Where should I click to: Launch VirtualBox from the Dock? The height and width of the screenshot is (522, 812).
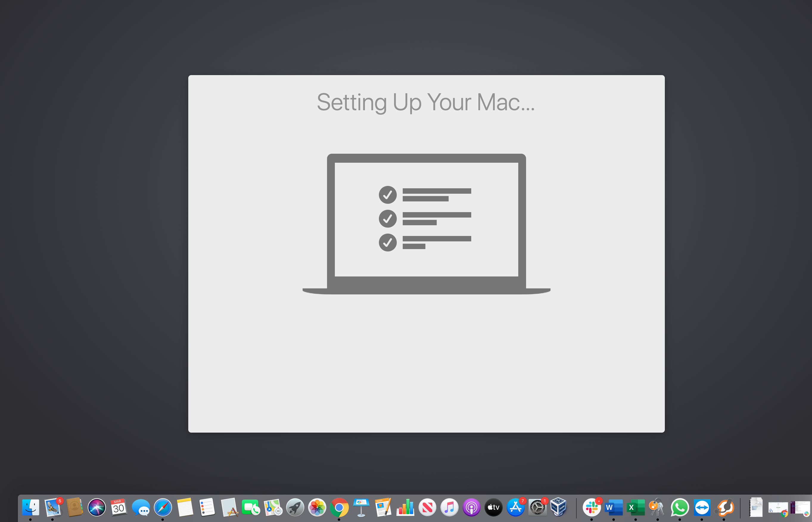click(x=559, y=507)
